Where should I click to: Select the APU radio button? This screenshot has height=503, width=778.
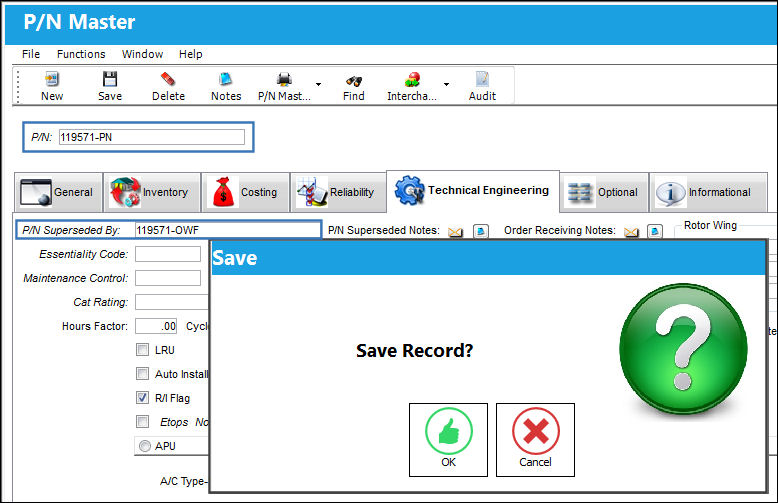(x=145, y=446)
